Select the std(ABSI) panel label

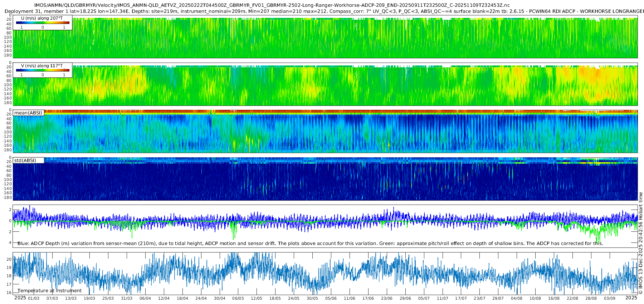coord(25,160)
